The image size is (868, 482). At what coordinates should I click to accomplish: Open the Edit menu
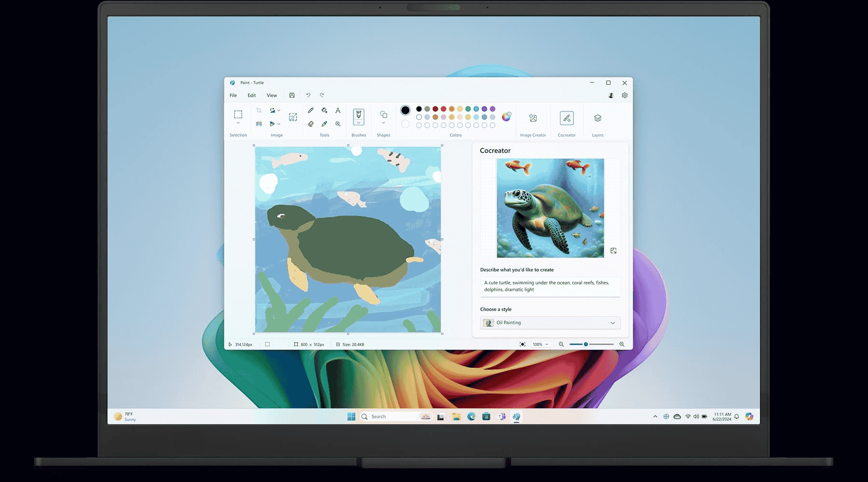252,95
